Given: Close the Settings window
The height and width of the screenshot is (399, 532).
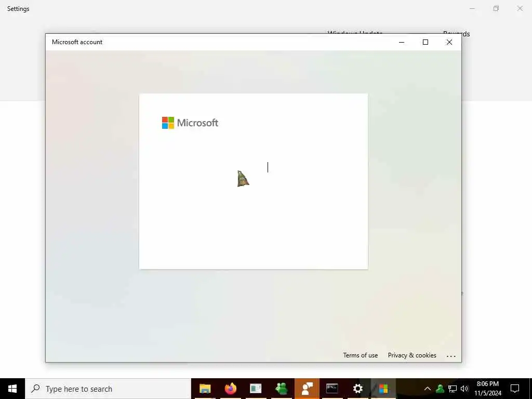Looking at the screenshot, I should (520, 8).
